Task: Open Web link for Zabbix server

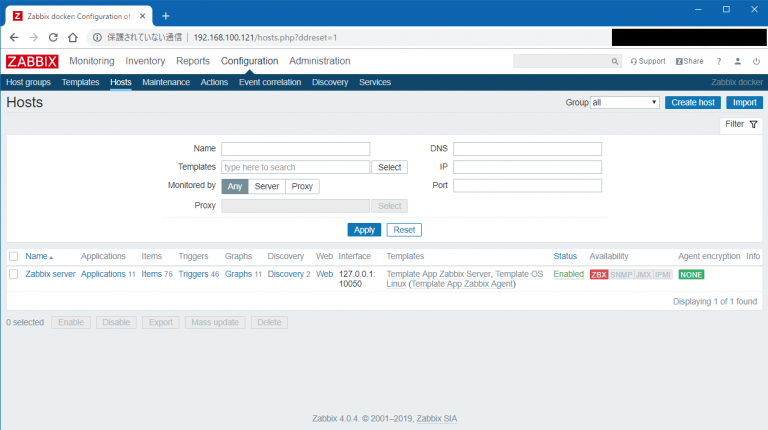Action: click(324, 274)
